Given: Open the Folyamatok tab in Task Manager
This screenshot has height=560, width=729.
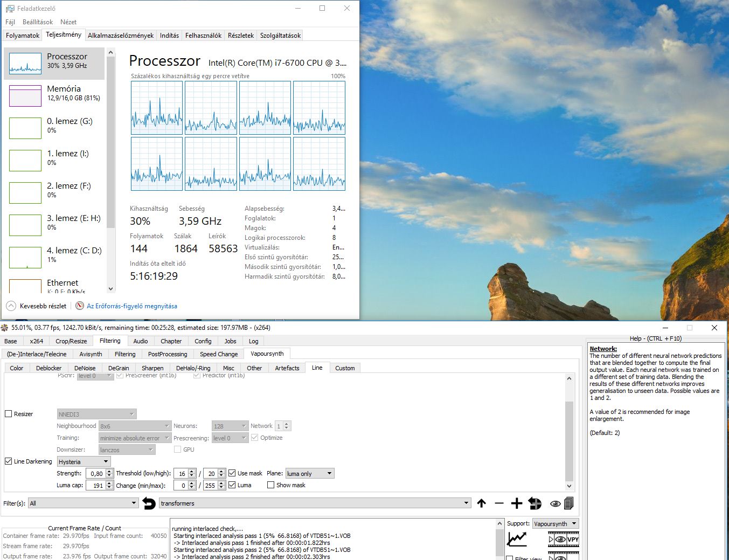Looking at the screenshot, I should pos(23,36).
